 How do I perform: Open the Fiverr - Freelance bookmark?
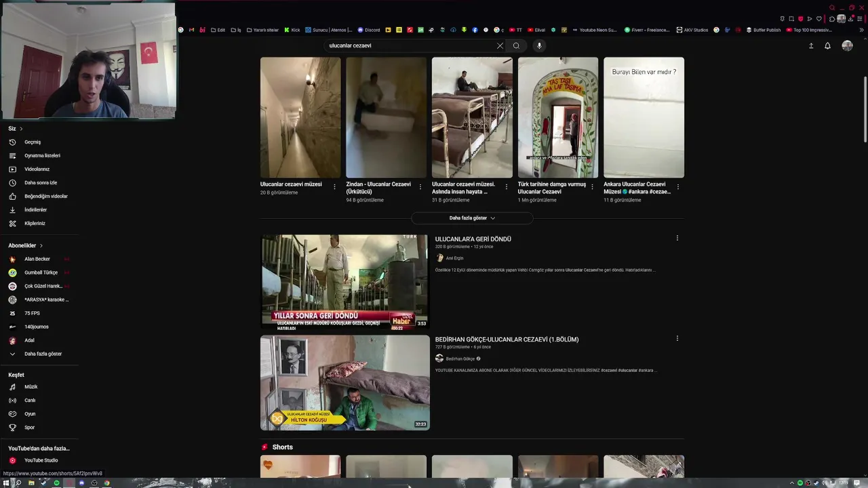(x=647, y=30)
